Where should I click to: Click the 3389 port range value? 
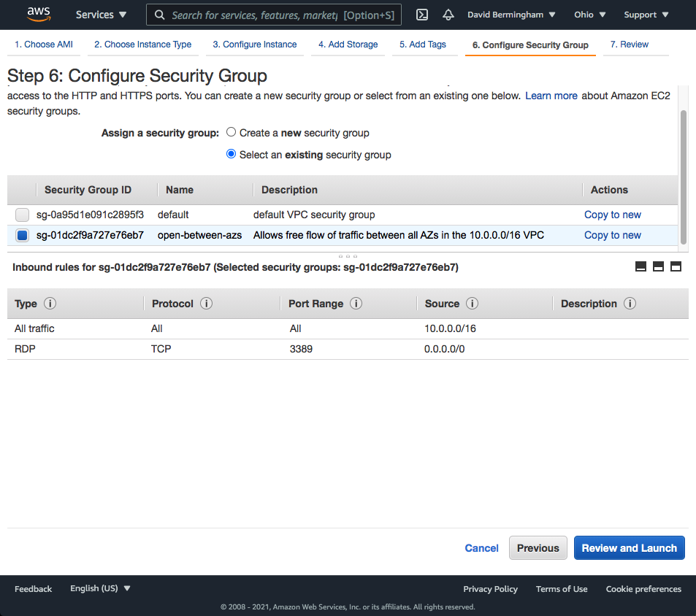[301, 349]
